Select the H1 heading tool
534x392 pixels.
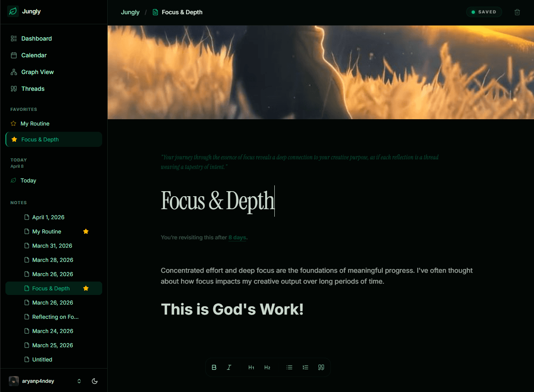click(x=251, y=367)
